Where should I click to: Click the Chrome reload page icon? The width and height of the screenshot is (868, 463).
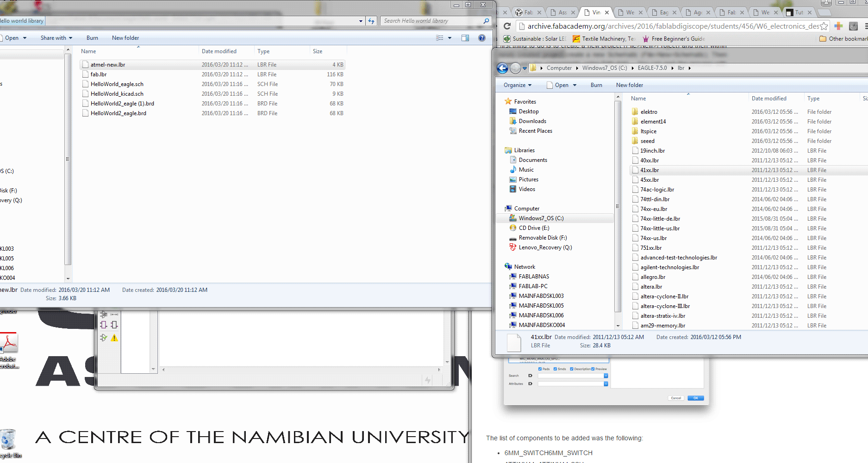tap(507, 26)
